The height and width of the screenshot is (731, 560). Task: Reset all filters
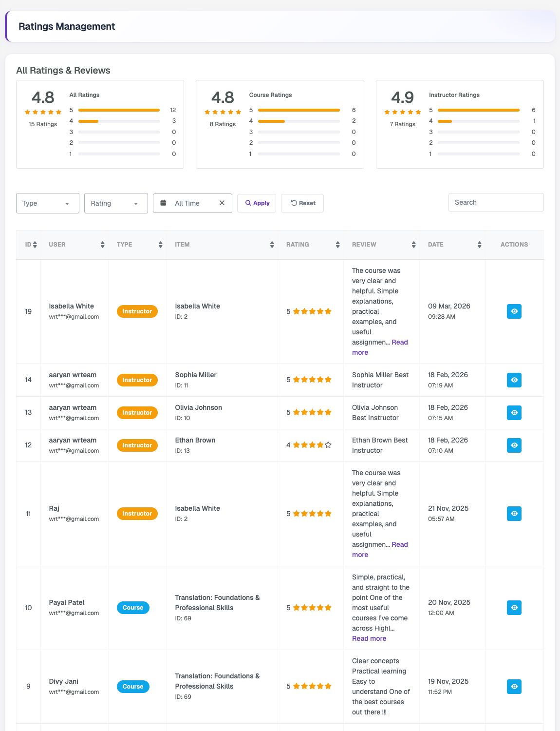[x=302, y=203]
